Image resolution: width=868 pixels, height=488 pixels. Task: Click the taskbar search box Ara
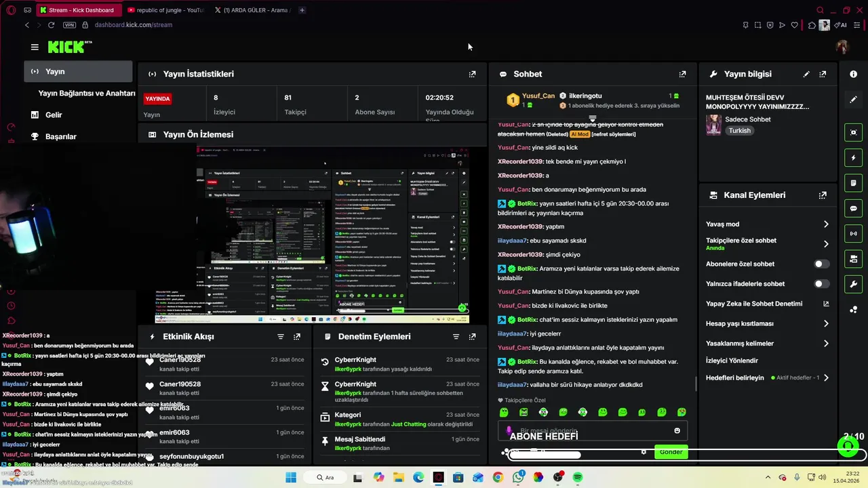click(325, 477)
